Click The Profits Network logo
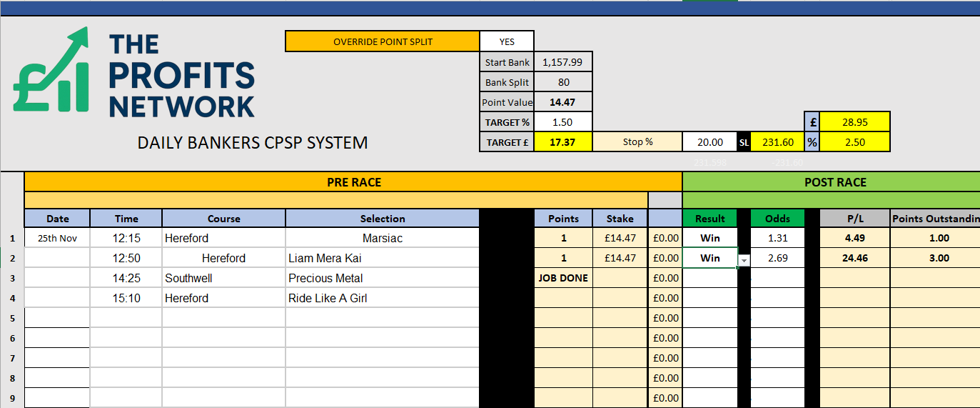The height and width of the screenshot is (408, 980). [133, 74]
